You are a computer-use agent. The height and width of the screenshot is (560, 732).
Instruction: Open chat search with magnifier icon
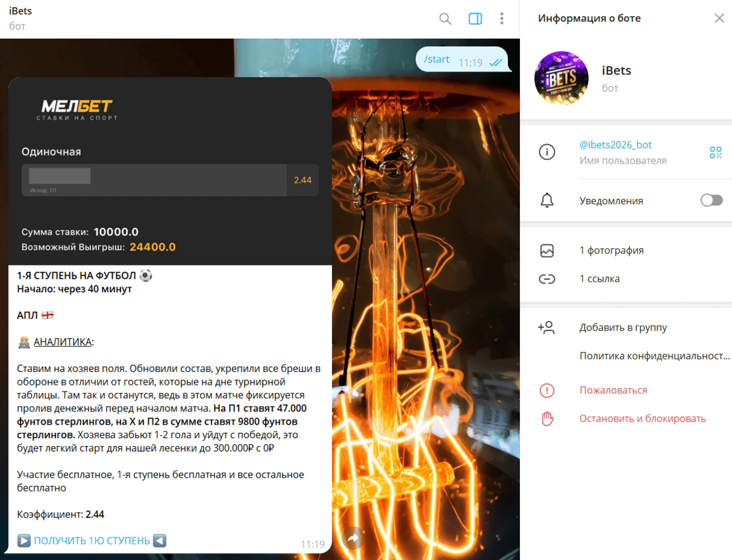[445, 19]
